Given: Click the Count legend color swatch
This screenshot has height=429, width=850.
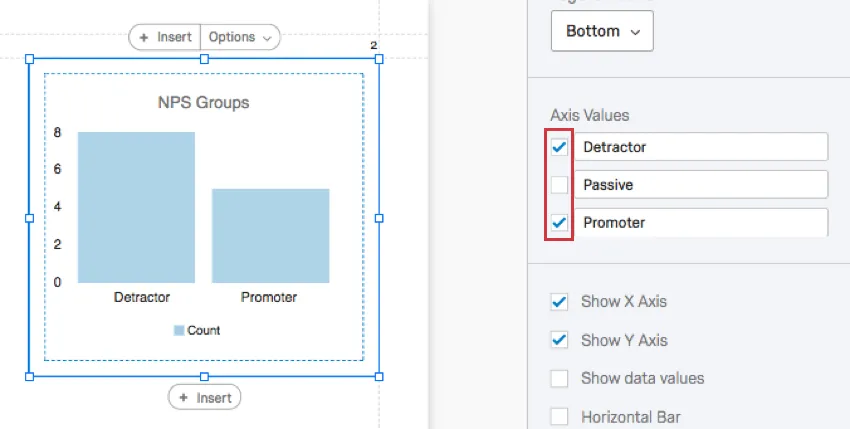Looking at the screenshot, I should click(x=179, y=330).
